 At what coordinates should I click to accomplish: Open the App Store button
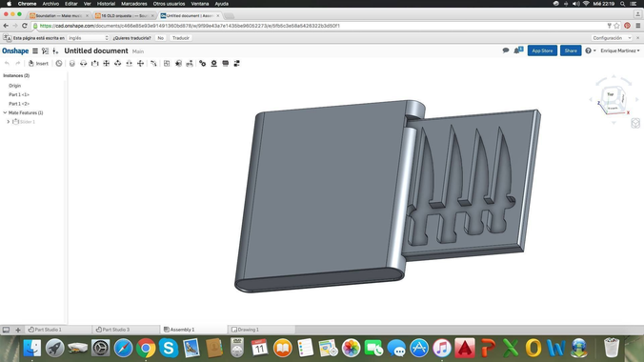pos(542,50)
